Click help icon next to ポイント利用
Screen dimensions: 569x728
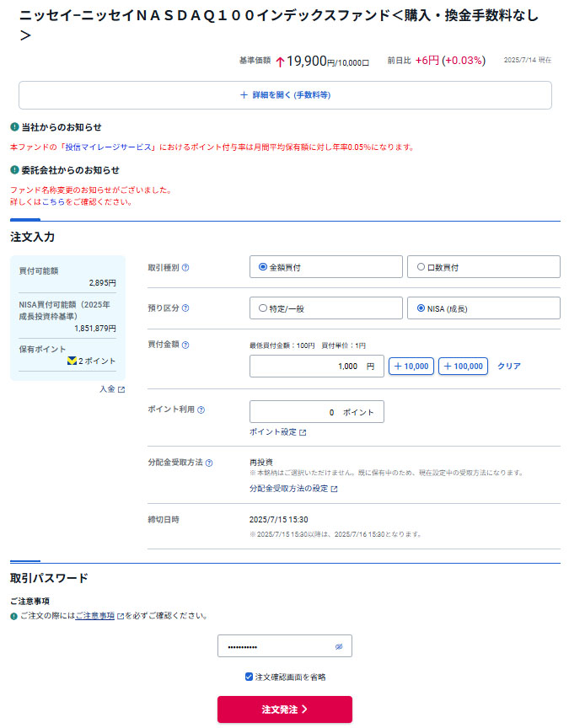point(201,409)
